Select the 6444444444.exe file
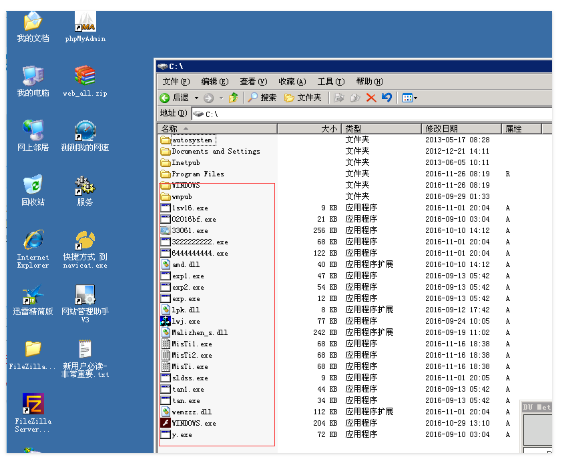Screen dimensions: 566x466 point(194,253)
